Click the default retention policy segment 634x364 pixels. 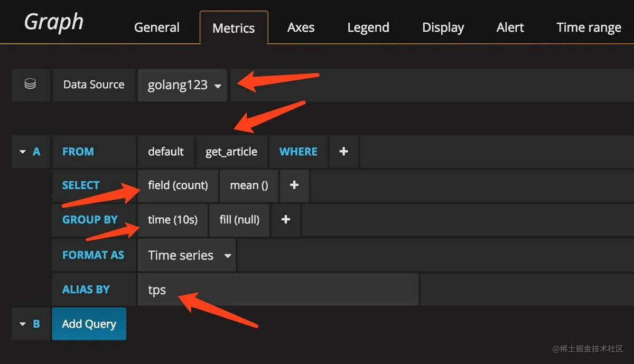pos(166,152)
